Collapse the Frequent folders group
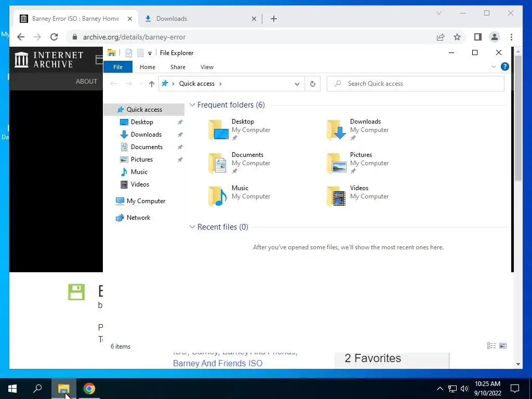 192,105
